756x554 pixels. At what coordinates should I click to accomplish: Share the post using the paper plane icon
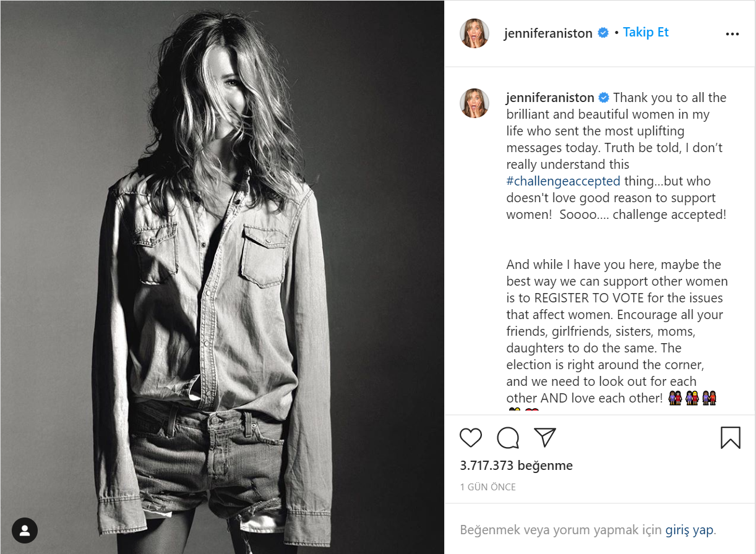(545, 437)
